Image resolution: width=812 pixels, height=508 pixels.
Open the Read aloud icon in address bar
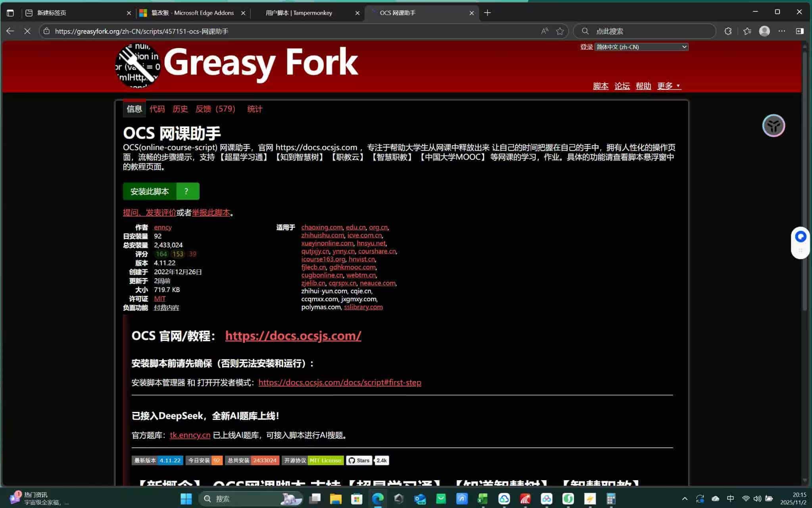545,31
